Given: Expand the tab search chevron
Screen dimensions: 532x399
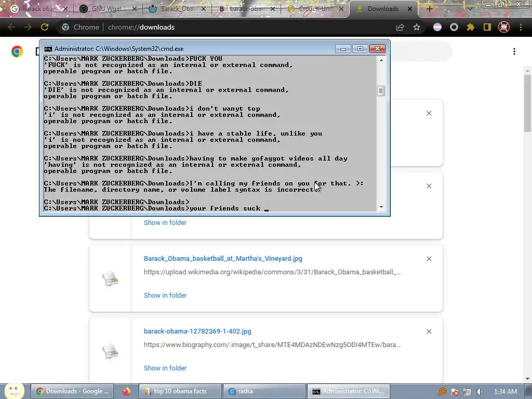Looking at the screenshot, I should coord(470,9).
